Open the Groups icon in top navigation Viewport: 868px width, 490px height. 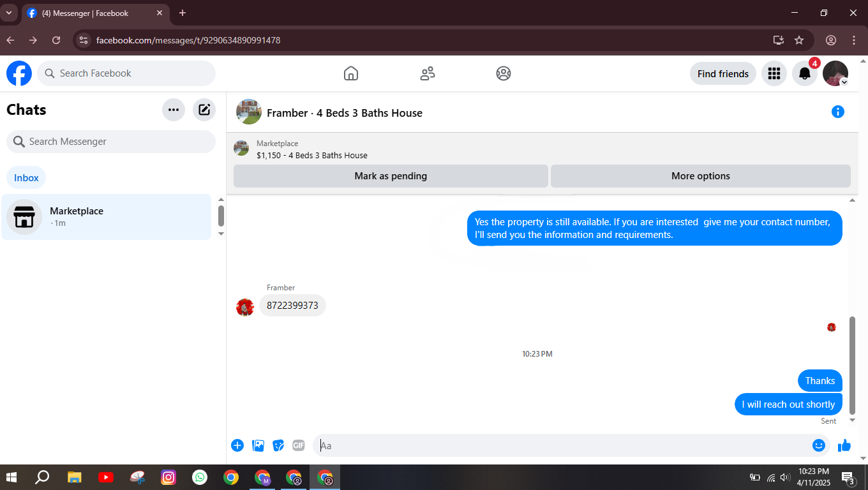click(x=504, y=73)
